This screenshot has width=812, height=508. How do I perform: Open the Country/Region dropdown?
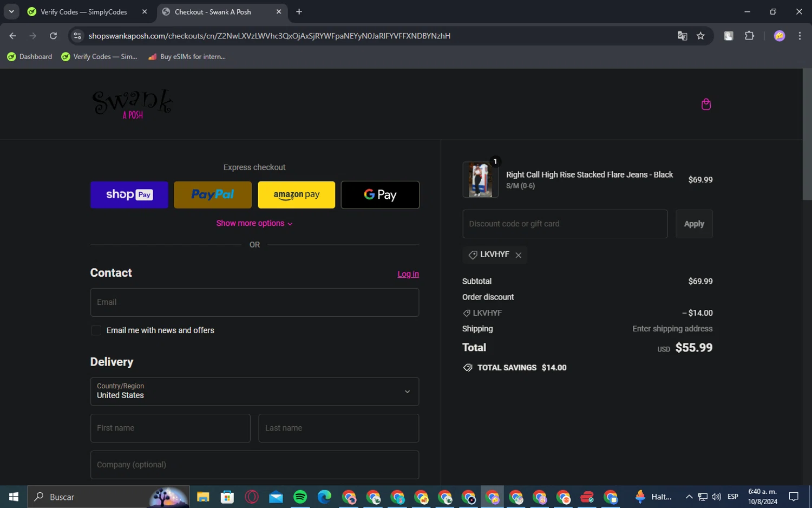point(254,391)
